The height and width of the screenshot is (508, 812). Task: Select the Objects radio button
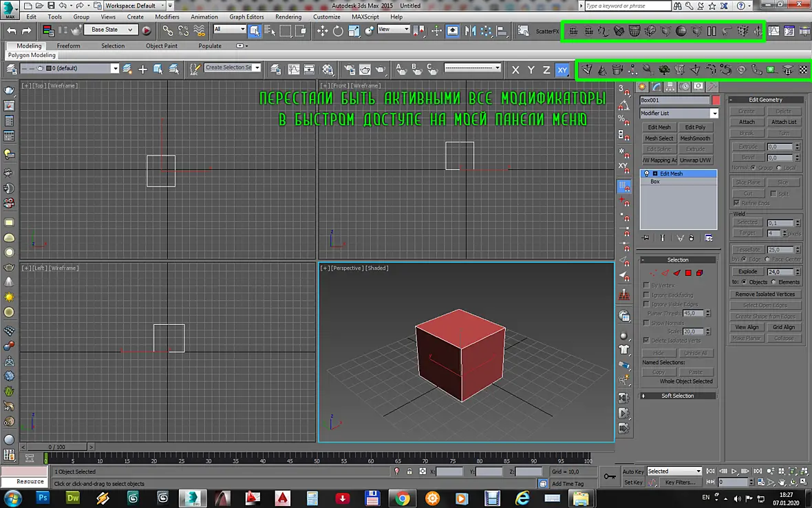coord(744,282)
